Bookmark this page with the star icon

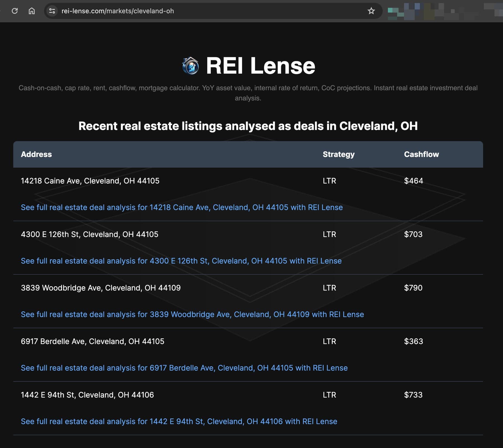(x=371, y=11)
